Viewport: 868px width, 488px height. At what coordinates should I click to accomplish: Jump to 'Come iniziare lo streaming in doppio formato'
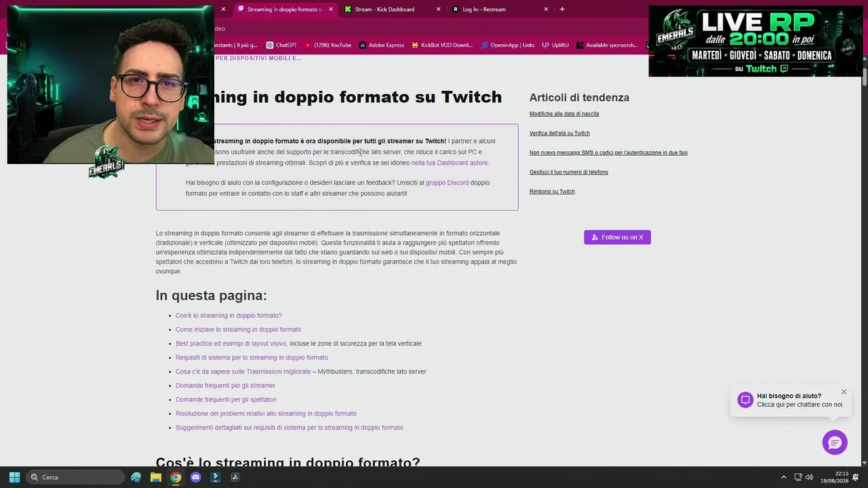238,330
